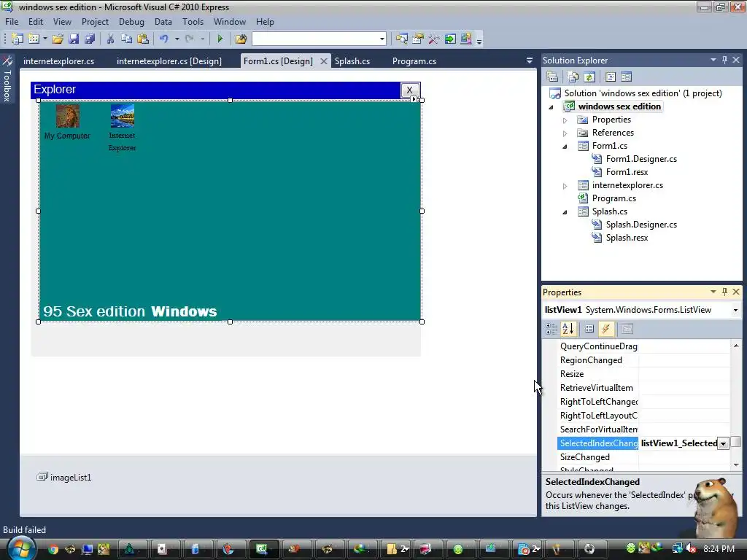
Task: Open the Add New Item dropdown arrow
Action: [45, 39]
